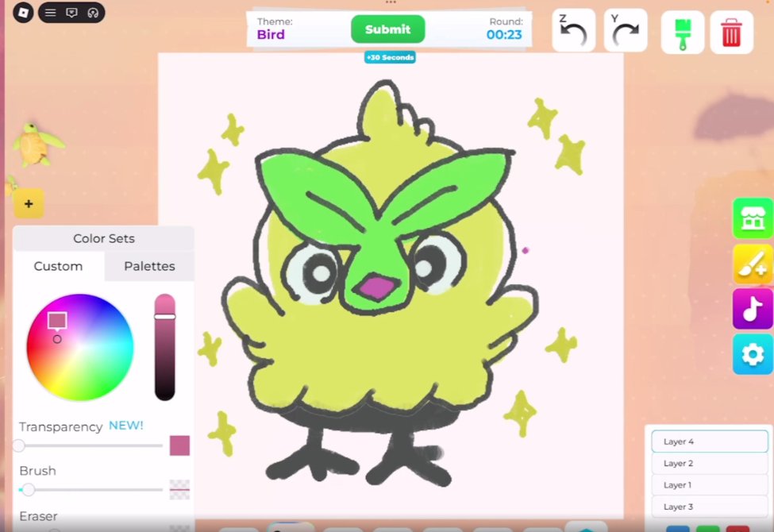Open the chat bubble icon
The width and height of the screenshot is (774, 532).
click(x=71, y=13)
